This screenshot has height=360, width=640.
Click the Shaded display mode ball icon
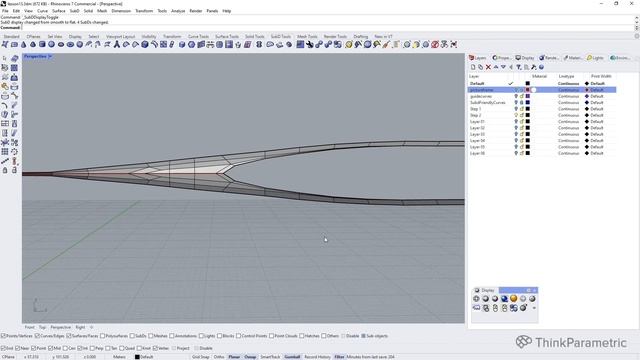(x=486, y=299)
